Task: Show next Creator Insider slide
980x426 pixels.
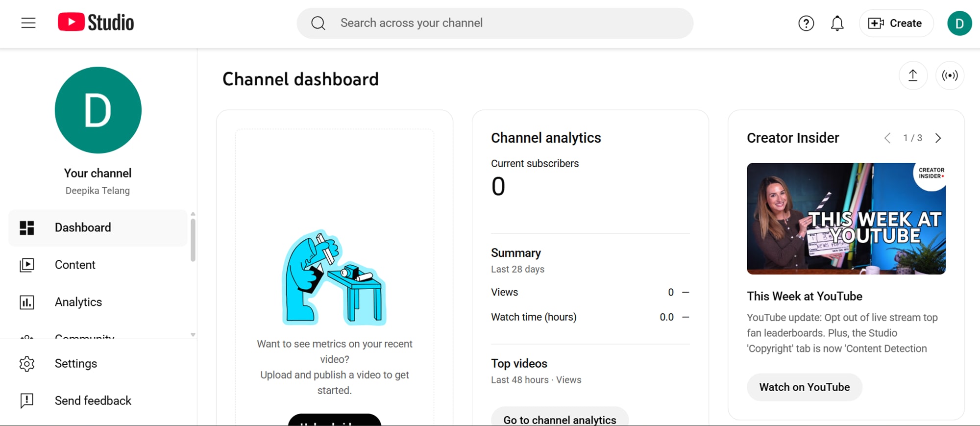Action: pyautogui.click(x=938, y=138)
